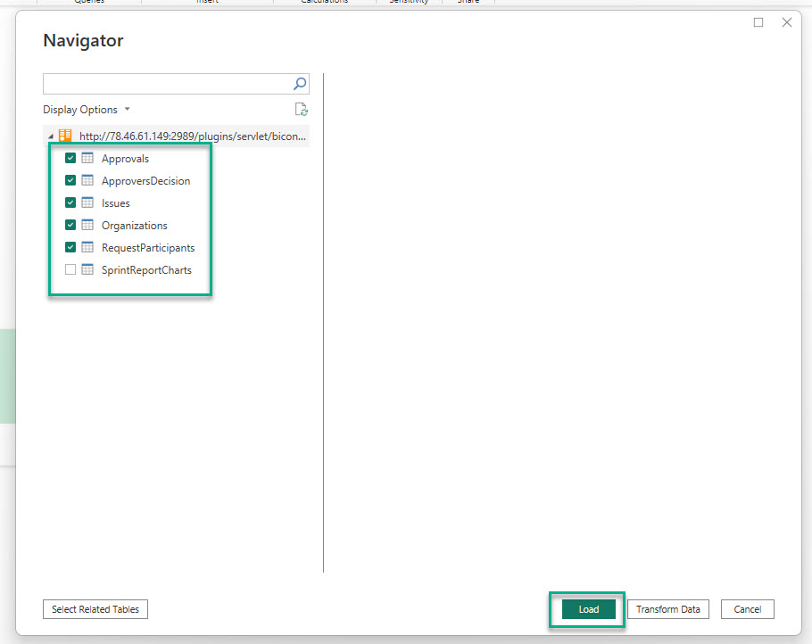The image size is (812, 644).
Task: Click the orange data source icon
Action: point(65,136)
